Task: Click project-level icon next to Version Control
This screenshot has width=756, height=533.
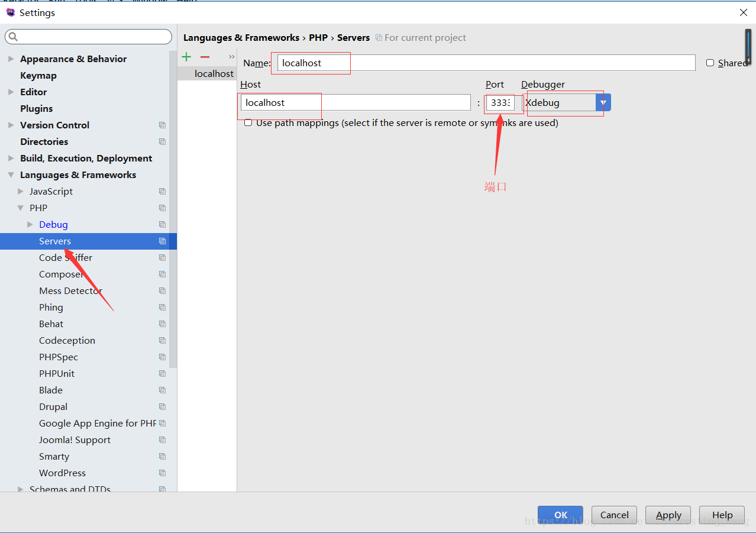Action: 162,125
